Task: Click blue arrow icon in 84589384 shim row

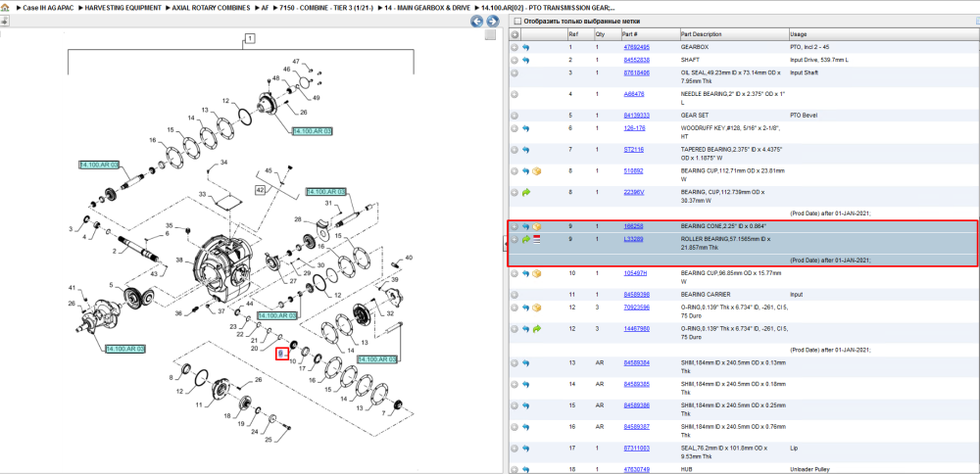Action: (x=525, y=362)
